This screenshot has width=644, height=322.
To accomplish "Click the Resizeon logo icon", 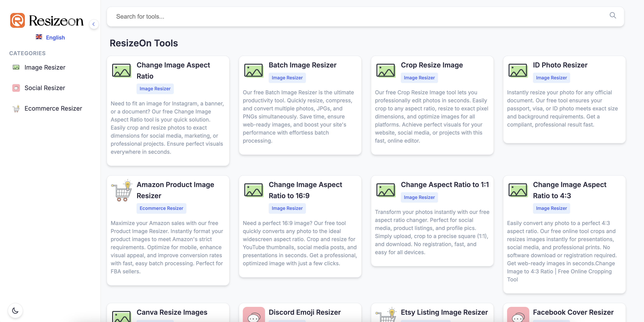I will [x=17, y=20].
